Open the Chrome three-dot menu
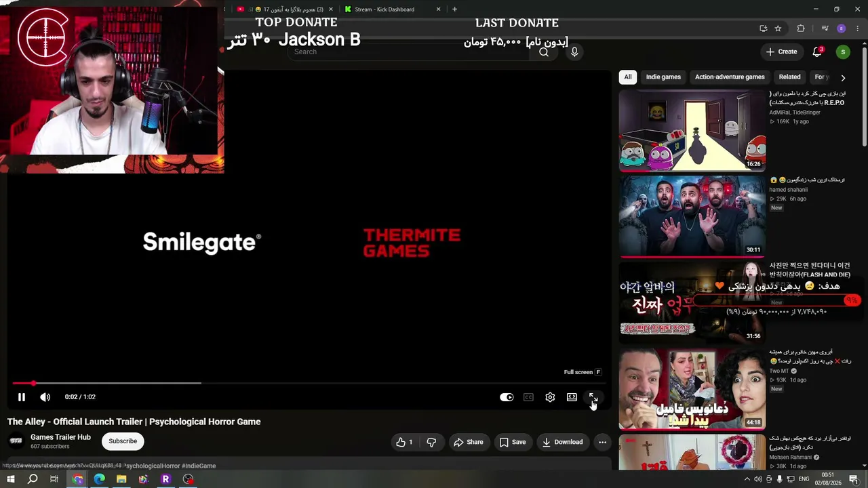Image resolution: width=868 pixels, height=488 pixels. click(856, 28)
